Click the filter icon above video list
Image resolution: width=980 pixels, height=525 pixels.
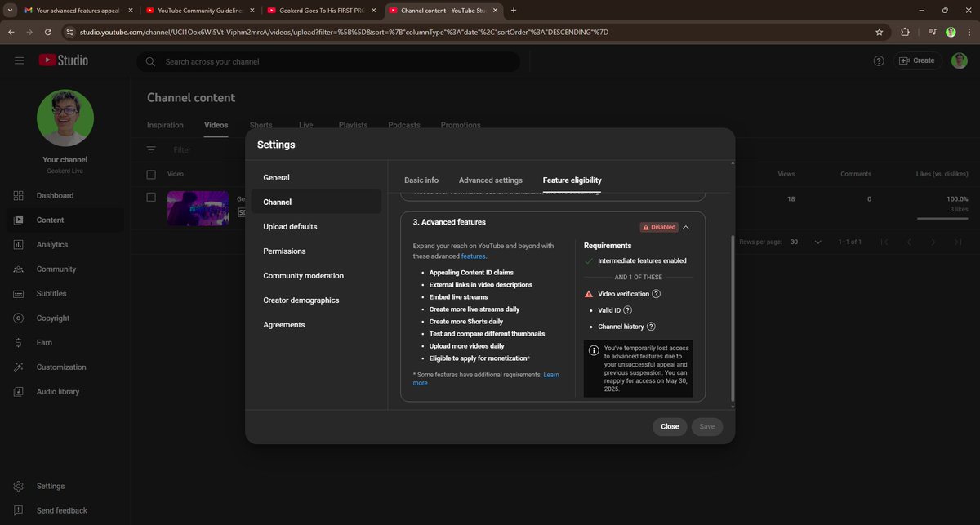click(151, 150)
